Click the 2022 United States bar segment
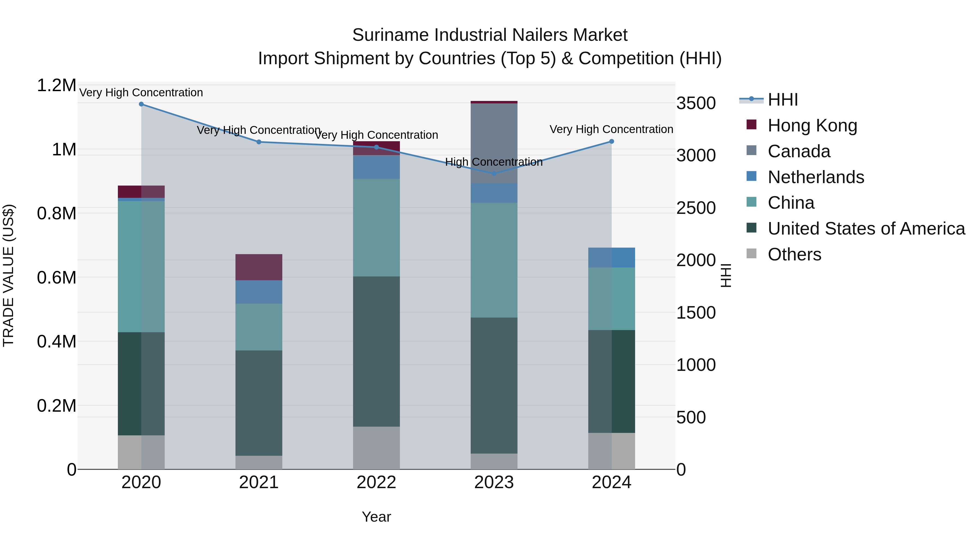The width and height of the screenshot is (980, 551). (376, 351)
